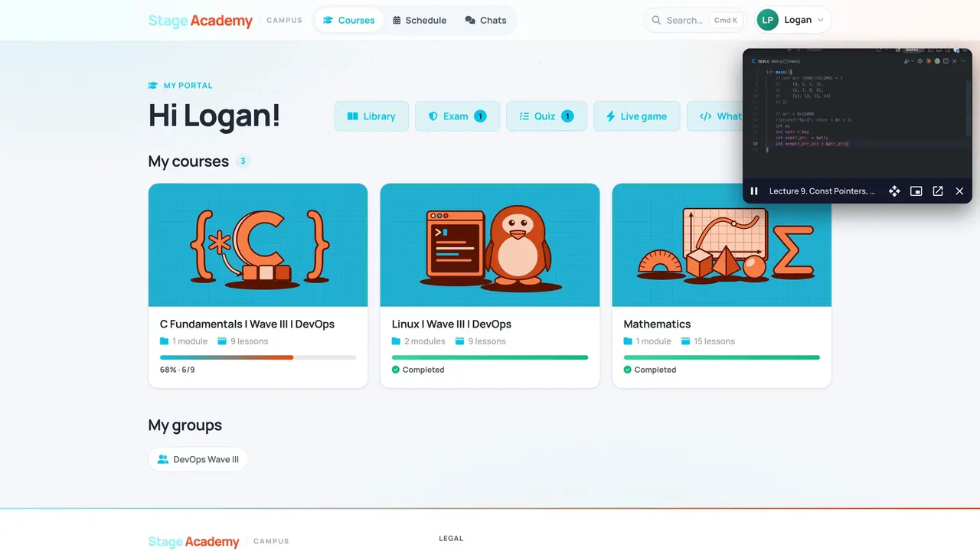Click the Exam notification badge

coord(480,116)
